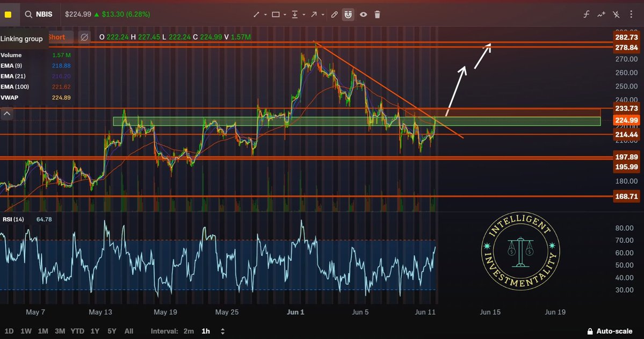Open the measure tool dropdown arrow
The image size is (644, 339).
coord(304,15)
